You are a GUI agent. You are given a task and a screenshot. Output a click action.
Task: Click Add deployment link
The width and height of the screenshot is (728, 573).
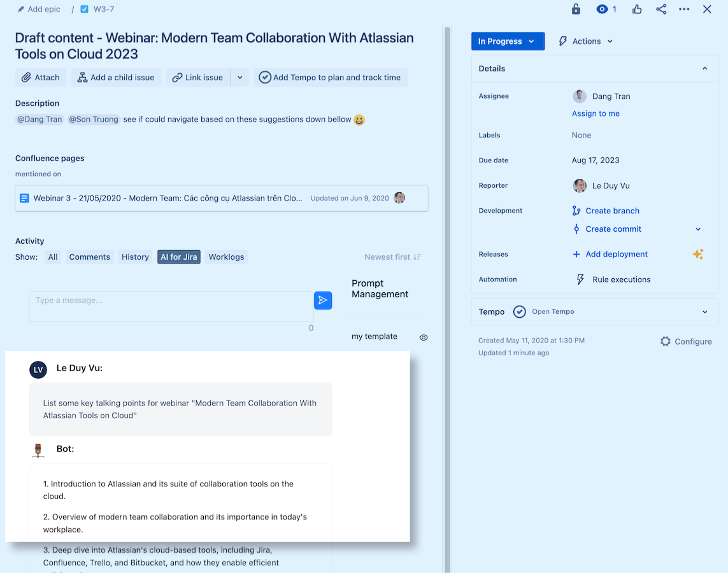[616, 254]
